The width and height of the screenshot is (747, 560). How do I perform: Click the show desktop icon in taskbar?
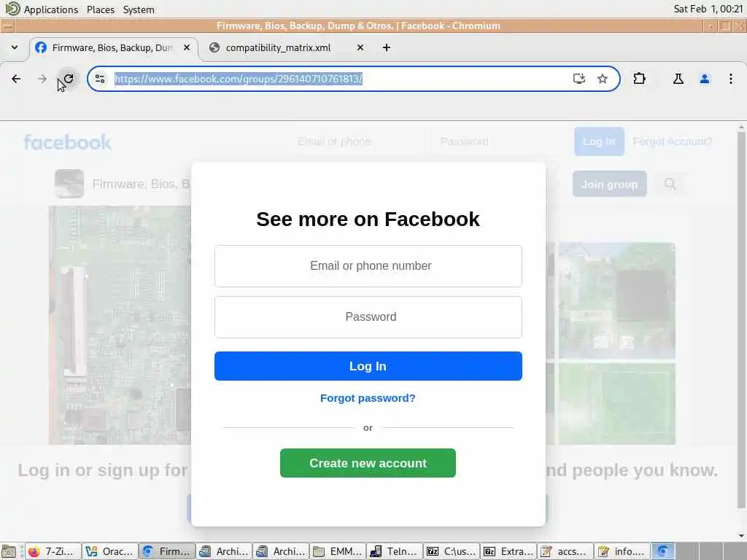(9, 551)
